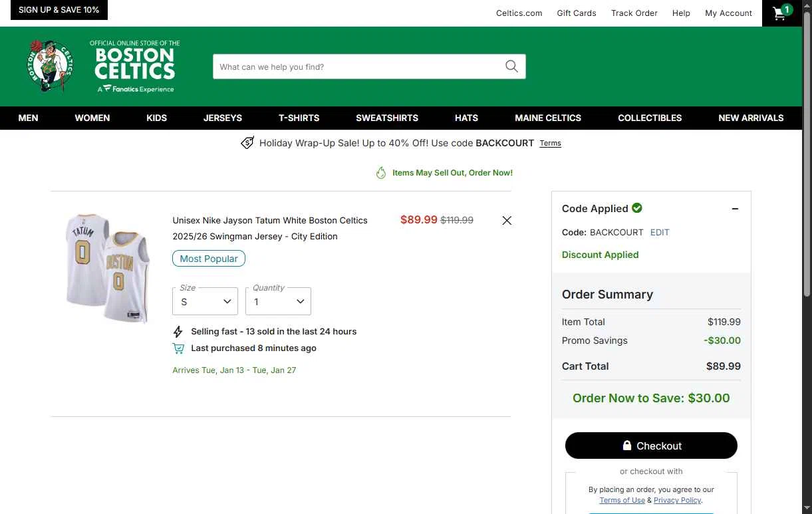
Task: Go to My Account
Action: 729,13
